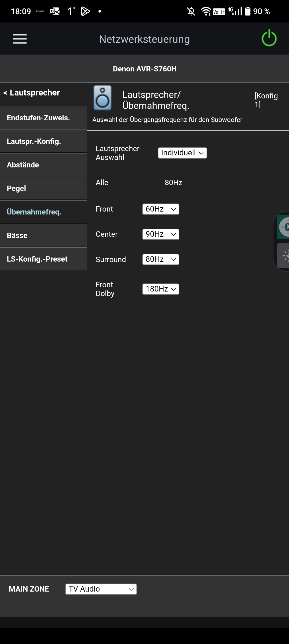The image size is (289, 644).
Task: Open Endstufen-Zuweis. menu item
Action: point(43,118)
